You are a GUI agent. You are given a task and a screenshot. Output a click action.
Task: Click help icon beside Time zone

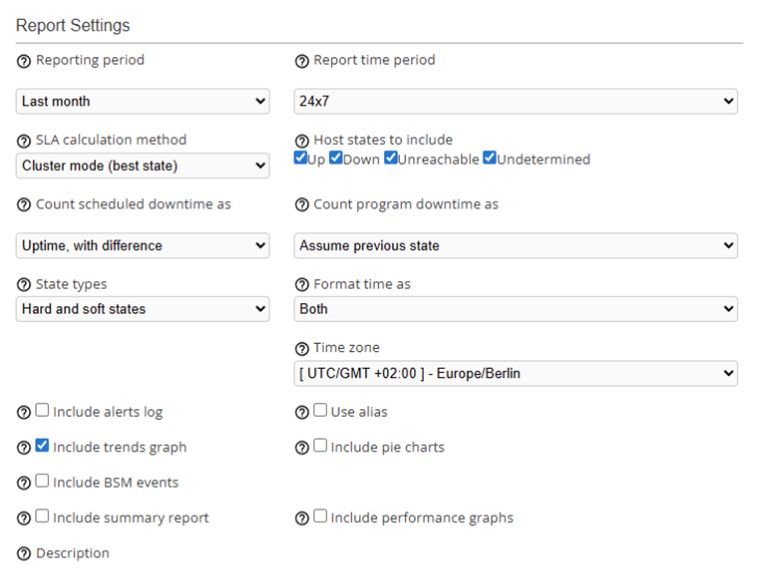click(x=302, y=349)
